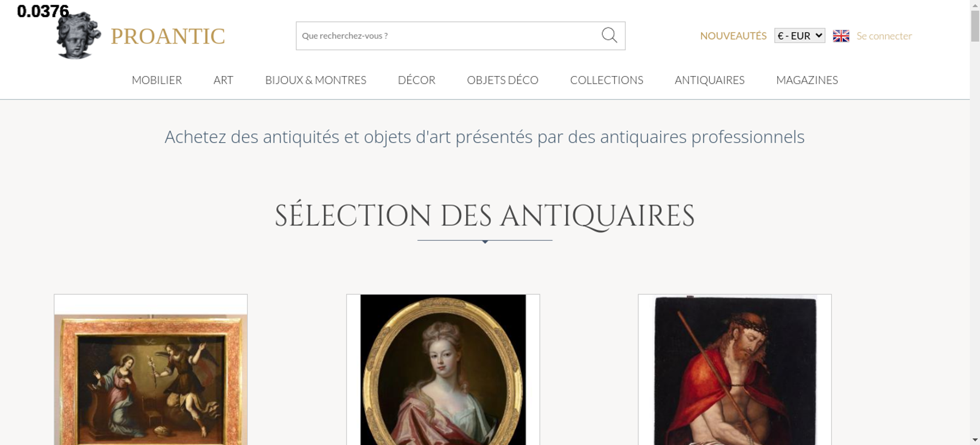Open the Art menu
This screenshot has width=980, height=445.
pos(223,80)
